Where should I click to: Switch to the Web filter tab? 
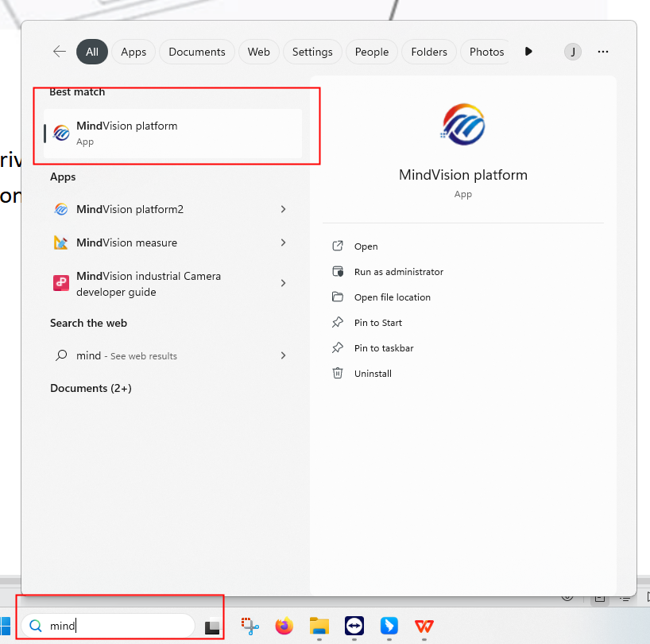(259, 52)
